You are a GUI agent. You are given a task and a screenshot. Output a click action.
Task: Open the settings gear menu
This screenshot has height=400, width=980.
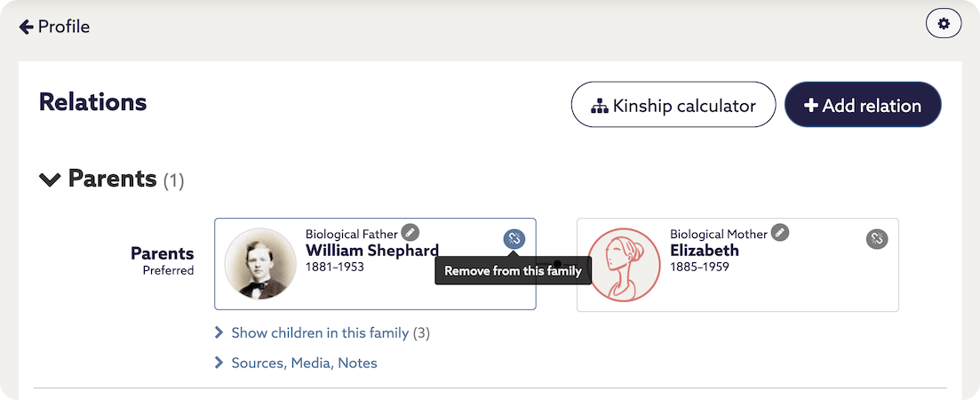[943, 24]
